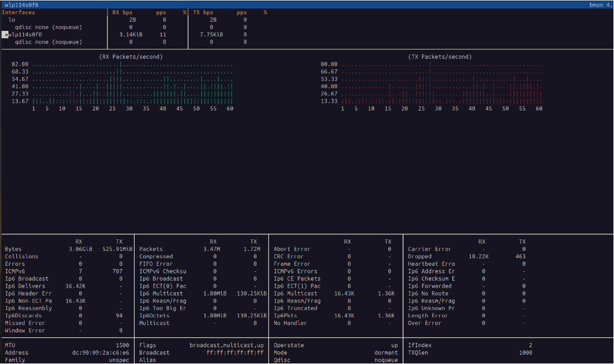Viewport: 614px width, 364px height.
Task: Select wlp114s0f0 in the Interfaces list
Action: [25, 35]
